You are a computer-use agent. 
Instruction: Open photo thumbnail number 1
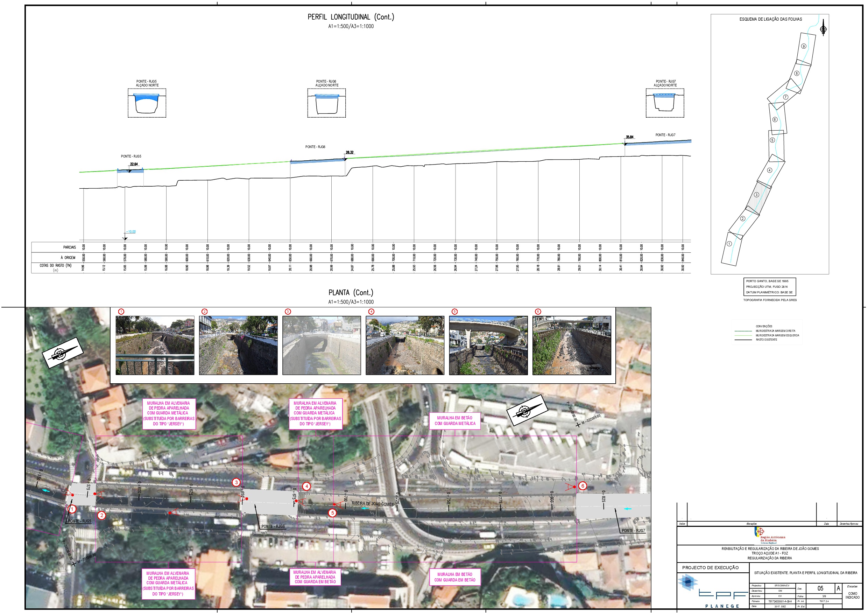point(155,346)
